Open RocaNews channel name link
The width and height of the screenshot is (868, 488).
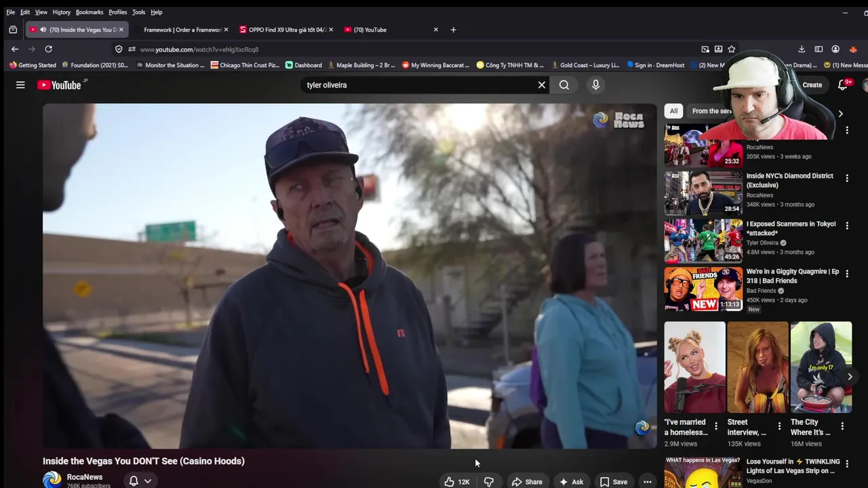coord(85,477)
